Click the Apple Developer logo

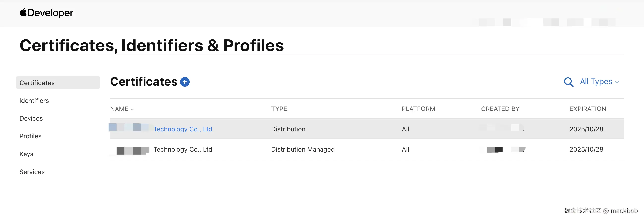point(47,13)
